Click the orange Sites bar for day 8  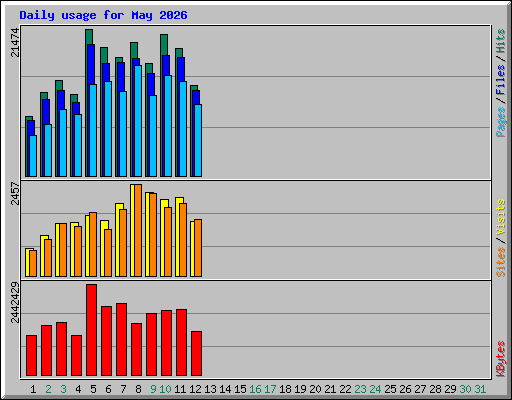(x=138, y=230)
